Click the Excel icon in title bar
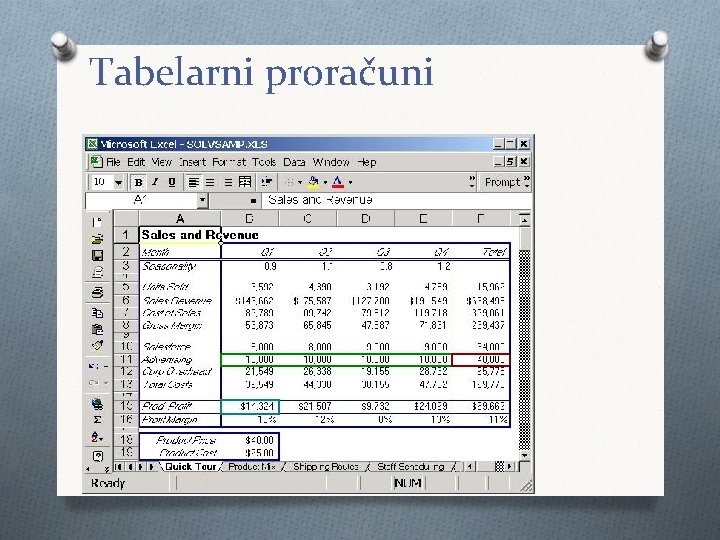The image size is (720, 540). click(92, 144)
